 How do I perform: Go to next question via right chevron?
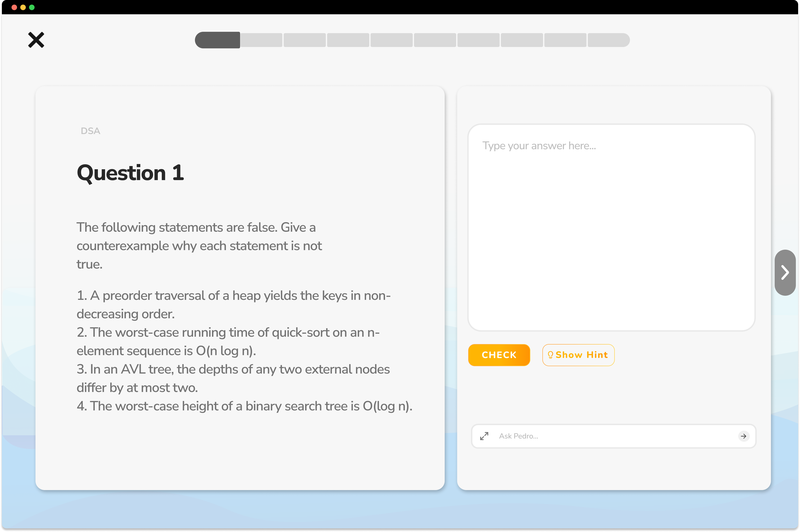pyautogui.click(x=785, y=272)
